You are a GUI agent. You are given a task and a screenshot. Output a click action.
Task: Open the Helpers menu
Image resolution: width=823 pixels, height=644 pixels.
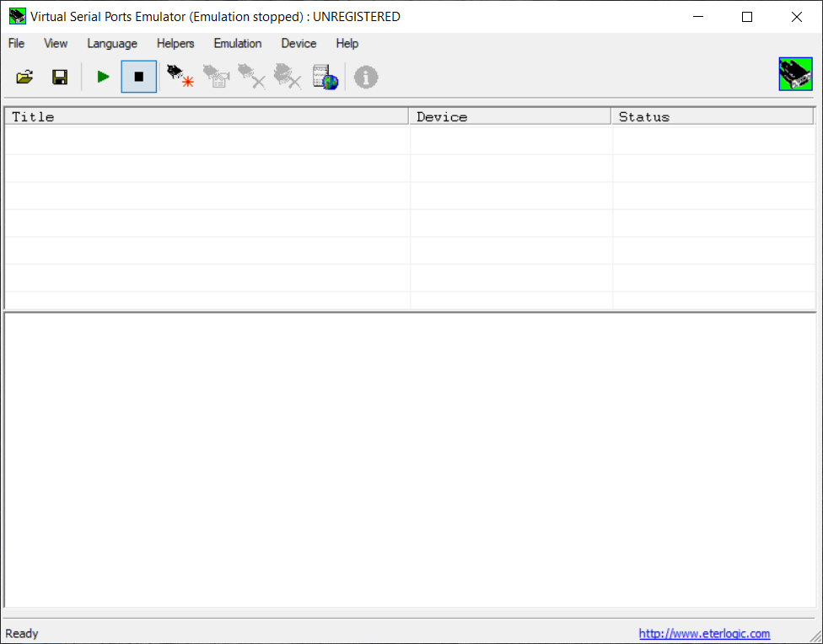[x=175, y=44]
